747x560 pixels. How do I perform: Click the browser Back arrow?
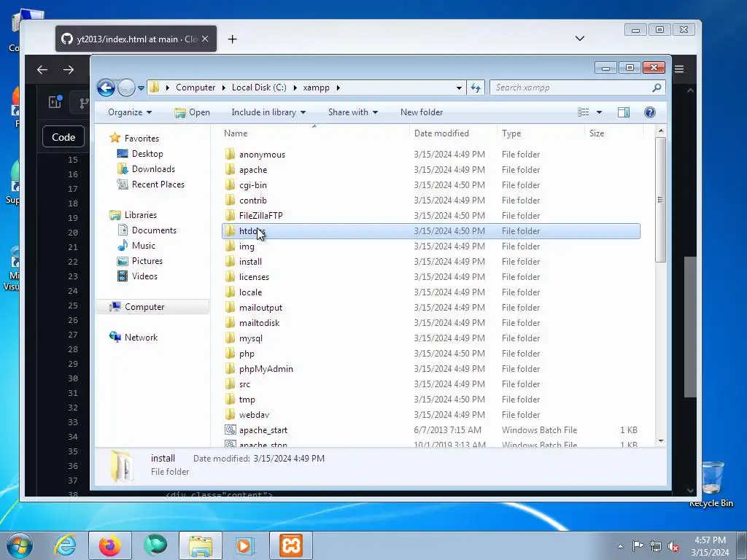(42, 70)
